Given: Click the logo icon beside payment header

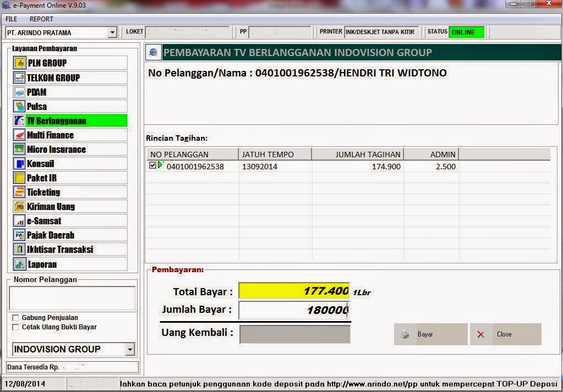Looking at the screenshot, I should coord(154,52).
